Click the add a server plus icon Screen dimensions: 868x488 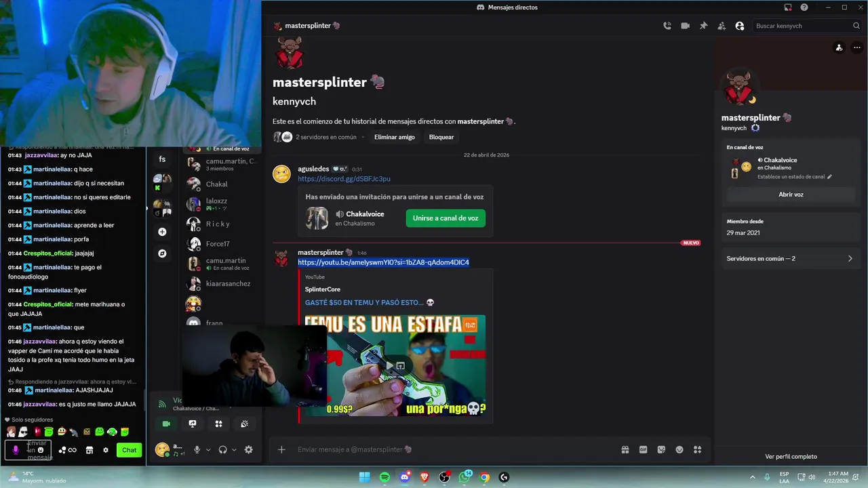(x=162, y=232)
